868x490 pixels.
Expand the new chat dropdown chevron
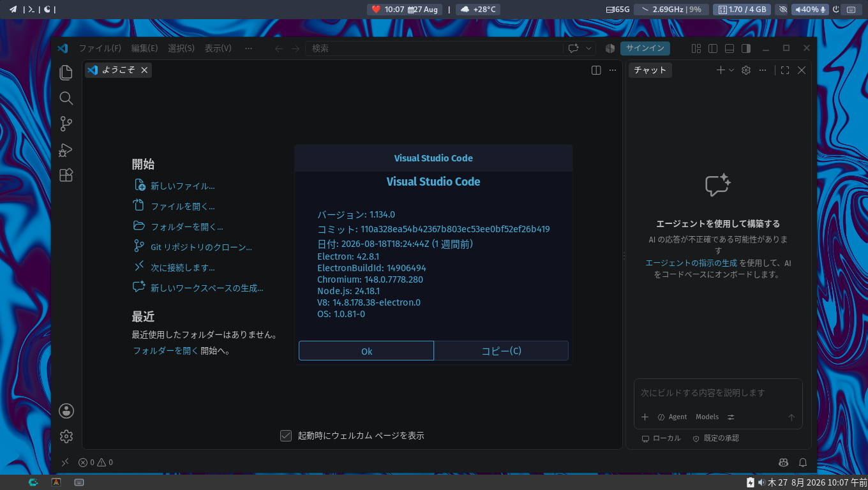731,70
